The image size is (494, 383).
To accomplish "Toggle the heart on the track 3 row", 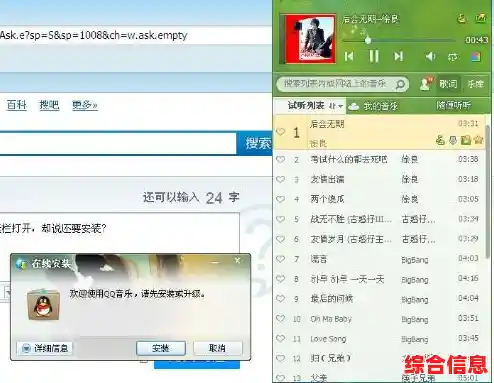I will pyautogui.click(x=281, y=179).
